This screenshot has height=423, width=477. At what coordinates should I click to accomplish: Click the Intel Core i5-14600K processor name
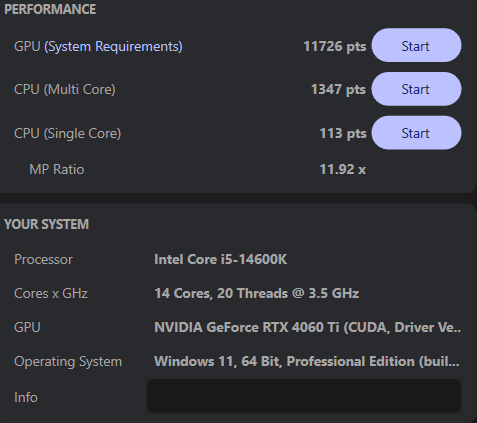click(x=220, y=260)
